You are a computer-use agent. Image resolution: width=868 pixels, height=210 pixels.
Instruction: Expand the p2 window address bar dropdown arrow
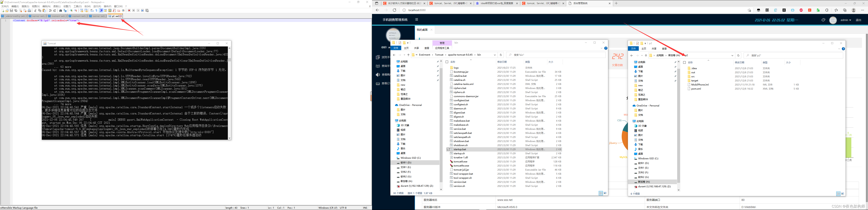[x=732, y=55]
